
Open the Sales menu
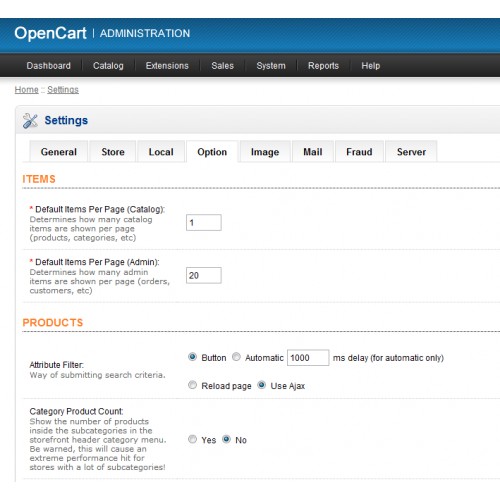(222, 66)
